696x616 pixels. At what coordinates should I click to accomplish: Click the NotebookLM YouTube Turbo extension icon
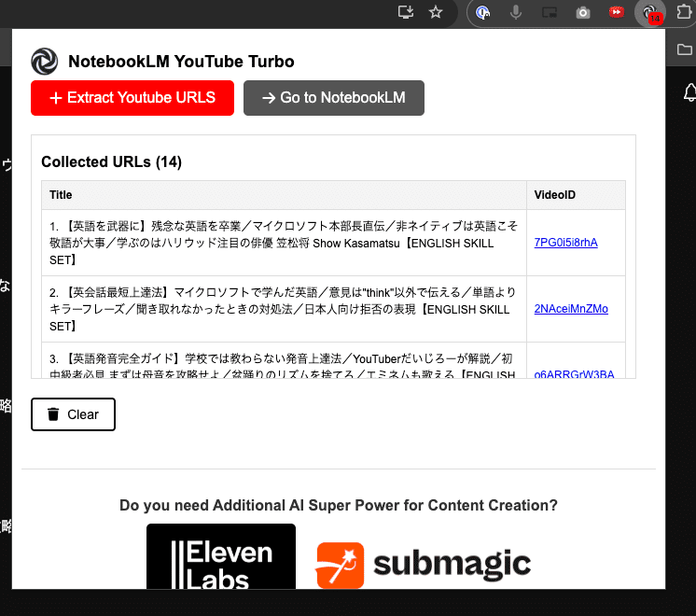pyautogui.click(x=647, y=13)
